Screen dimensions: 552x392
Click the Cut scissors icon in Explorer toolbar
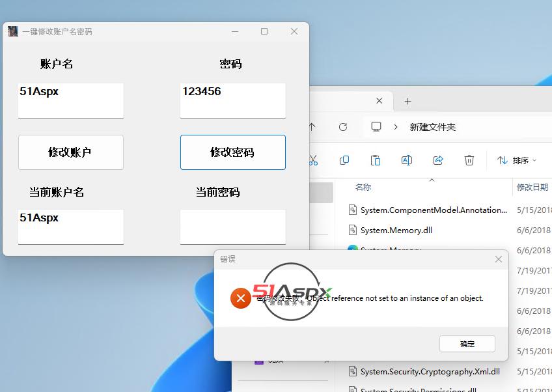[x=313, y=160]
